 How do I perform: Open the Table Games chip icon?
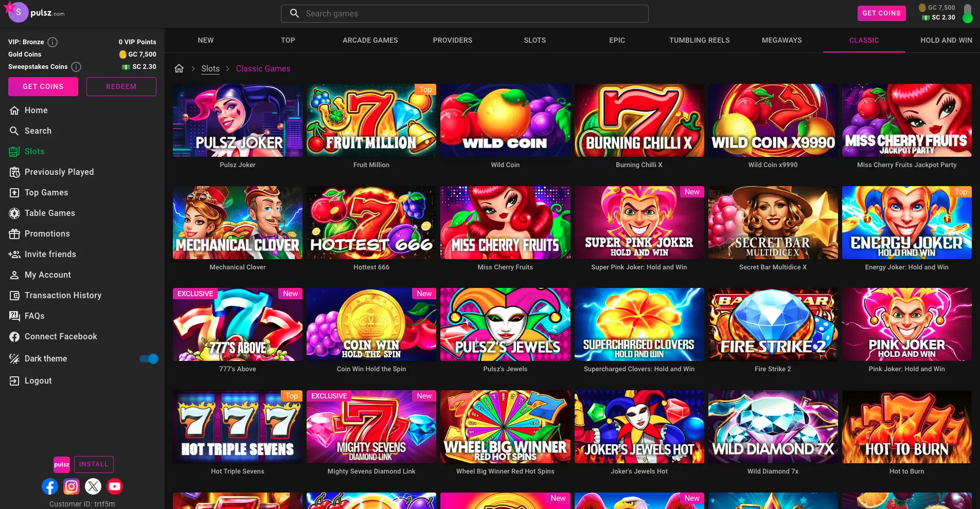point(14,213)
